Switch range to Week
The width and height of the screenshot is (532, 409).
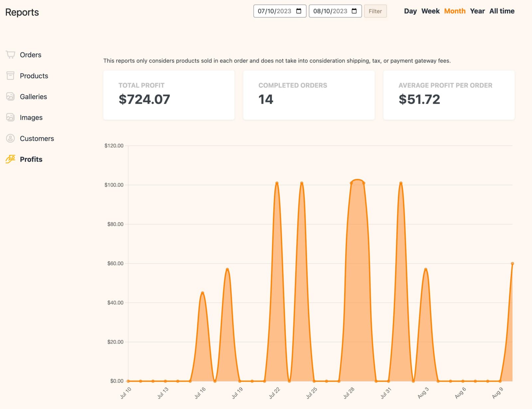coord(430,11)
